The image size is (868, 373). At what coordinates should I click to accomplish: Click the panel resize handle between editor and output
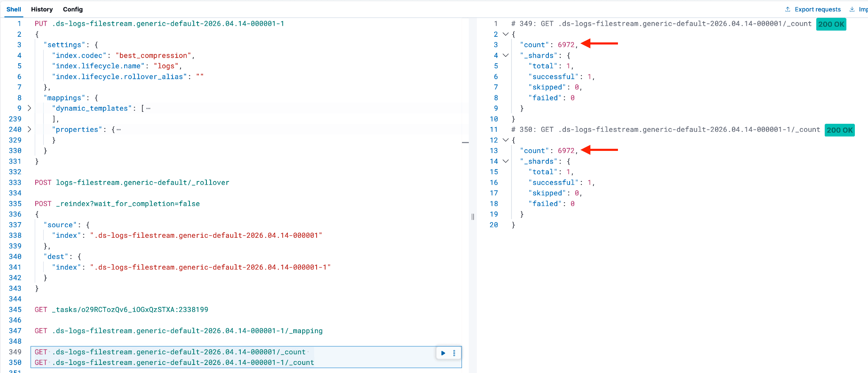(x=473, y=217)
